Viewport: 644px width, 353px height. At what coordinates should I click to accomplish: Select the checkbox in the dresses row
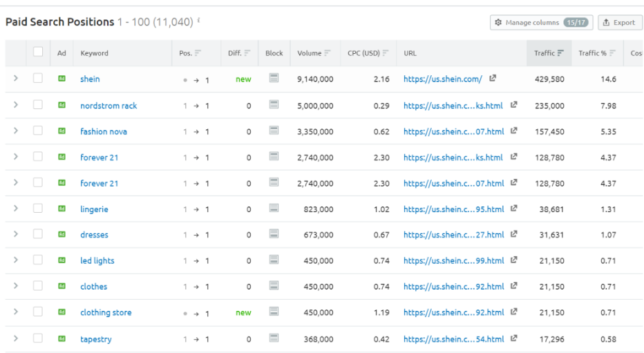[x=38, y=235]
